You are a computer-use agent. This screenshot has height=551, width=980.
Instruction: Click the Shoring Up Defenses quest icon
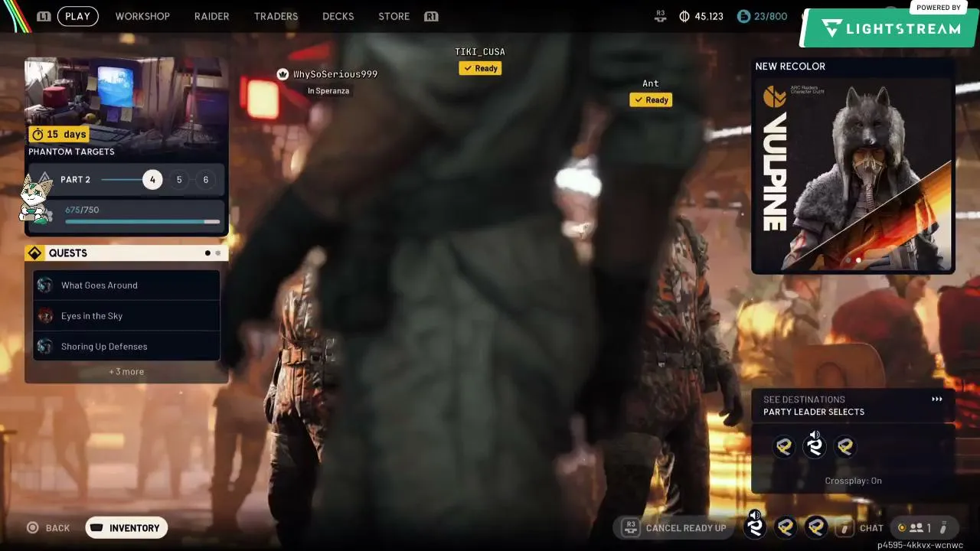(45, 347)
